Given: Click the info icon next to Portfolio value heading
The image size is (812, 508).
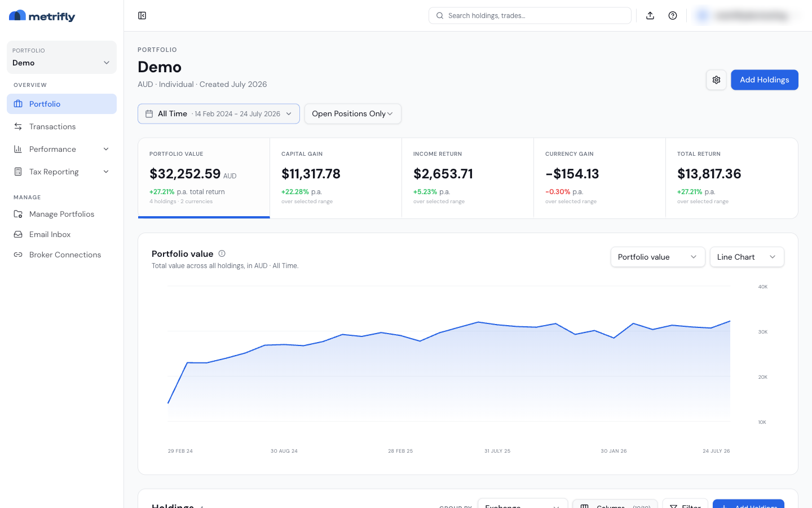Looking at the screenshot, I should coord(222,253).
